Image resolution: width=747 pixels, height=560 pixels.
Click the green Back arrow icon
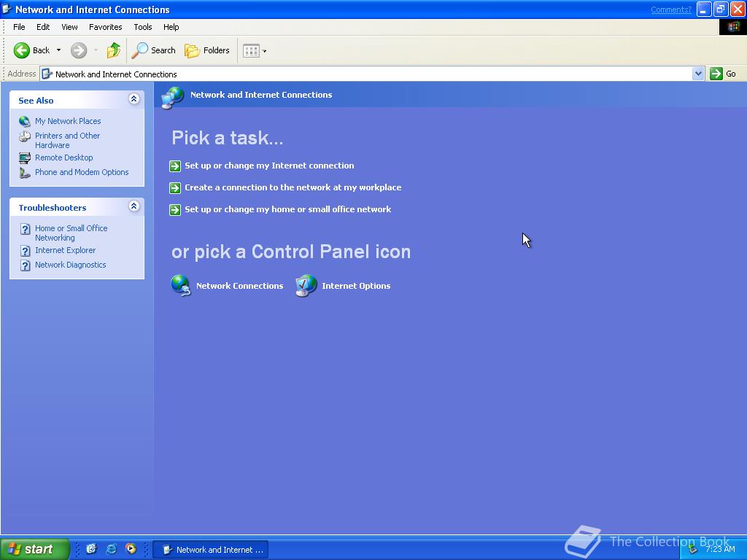pyautogui.click(x=21, y=50)
